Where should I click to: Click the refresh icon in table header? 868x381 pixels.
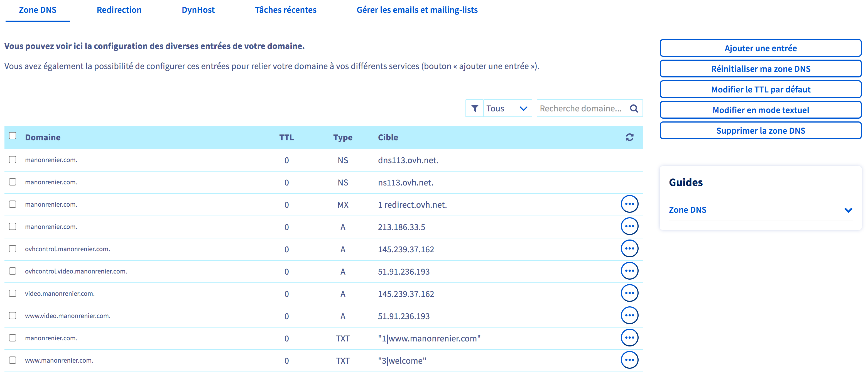pos(629,137)
